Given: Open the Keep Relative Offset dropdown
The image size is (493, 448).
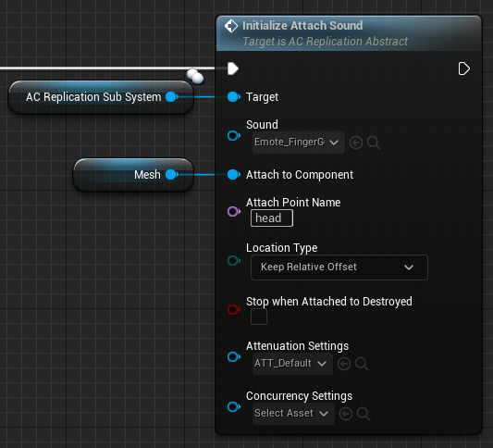Looking at the screenshot, I should pos(339,268).
